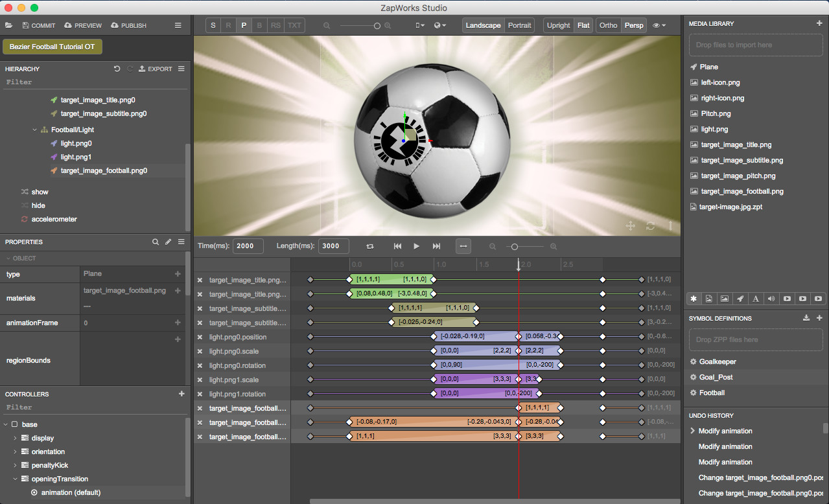829x504 pixels.
Task: Switch the camera to Portrait mode
Action: 519,25
